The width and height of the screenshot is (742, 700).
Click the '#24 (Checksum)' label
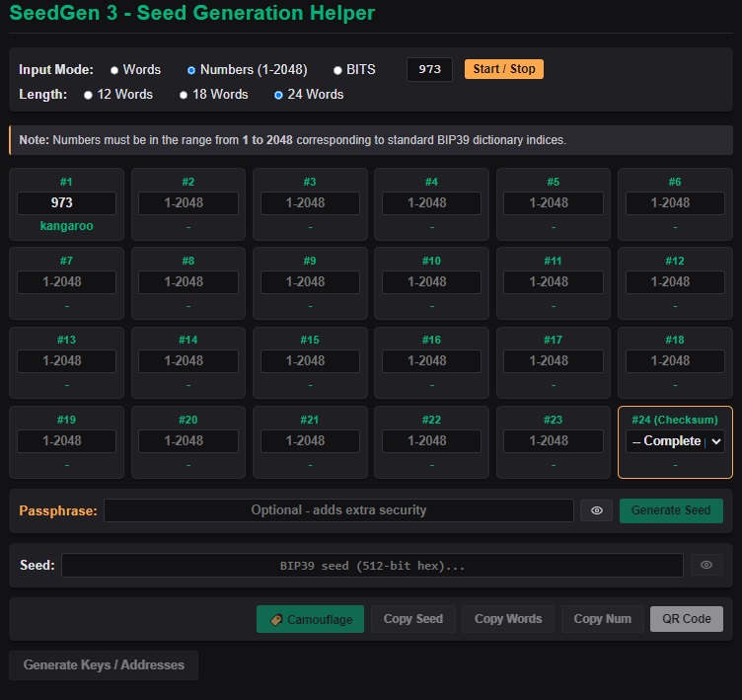675,420
